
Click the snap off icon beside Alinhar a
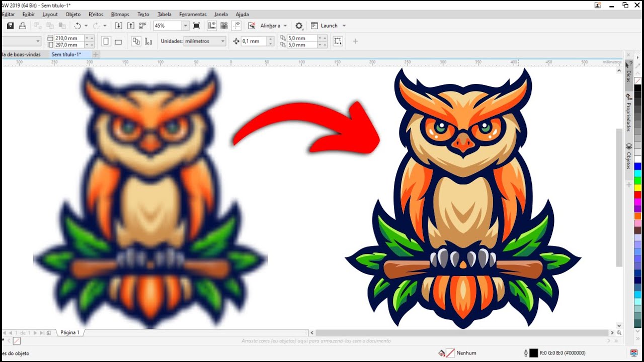point(252,26)
